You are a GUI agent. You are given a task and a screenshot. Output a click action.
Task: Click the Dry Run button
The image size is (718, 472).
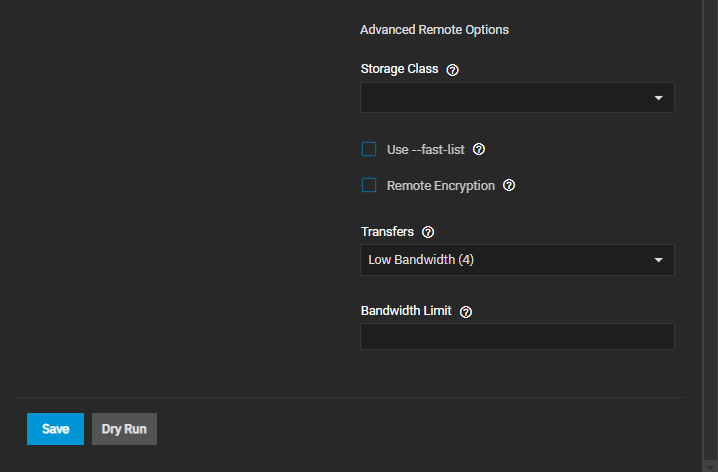click(124, 429)
